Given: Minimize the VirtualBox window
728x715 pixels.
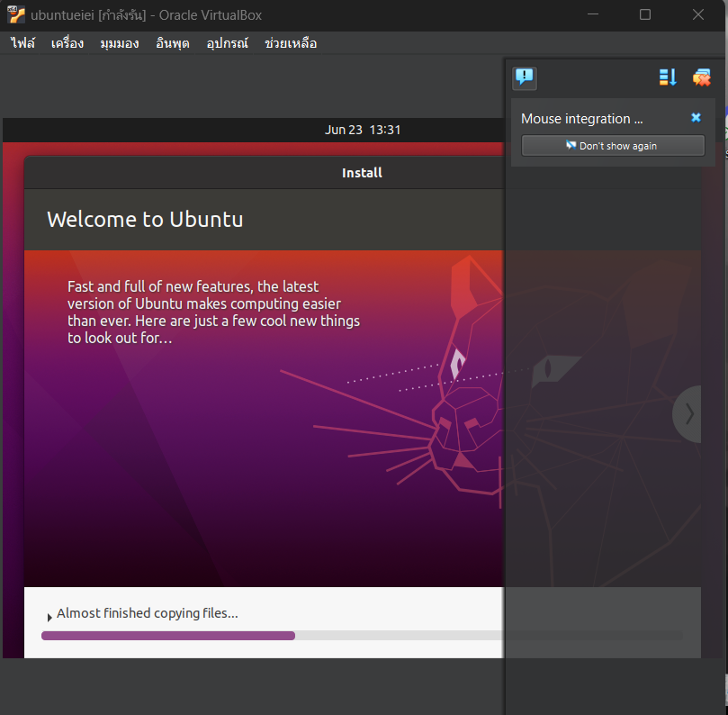Looking at the screenshot, I should click(x=592, y=14).
